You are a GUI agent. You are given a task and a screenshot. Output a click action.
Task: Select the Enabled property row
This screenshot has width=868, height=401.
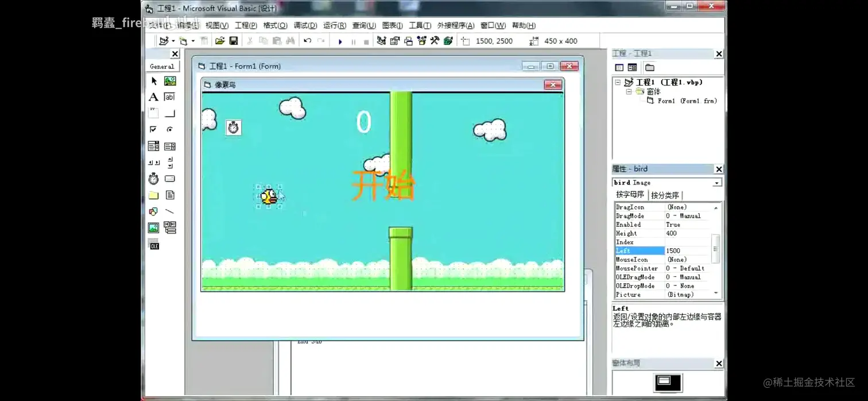[x=662, y=225]
